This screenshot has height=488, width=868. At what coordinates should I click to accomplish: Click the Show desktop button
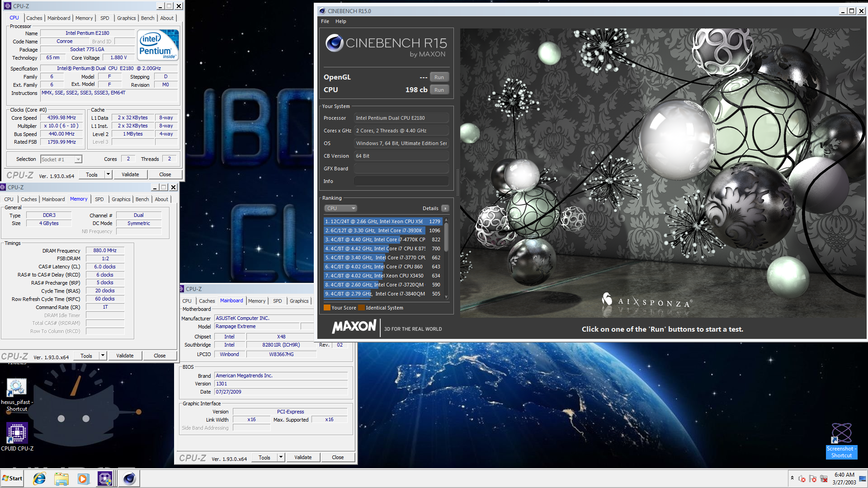click(863, 479)
